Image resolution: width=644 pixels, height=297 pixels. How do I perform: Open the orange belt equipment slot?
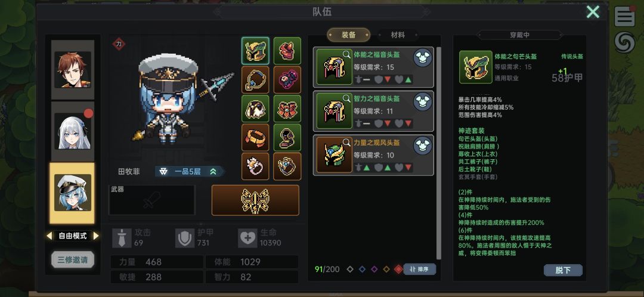point(255,138)
